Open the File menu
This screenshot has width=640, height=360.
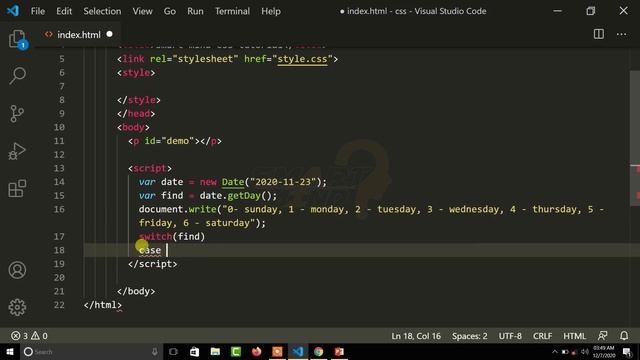(38, 11)
